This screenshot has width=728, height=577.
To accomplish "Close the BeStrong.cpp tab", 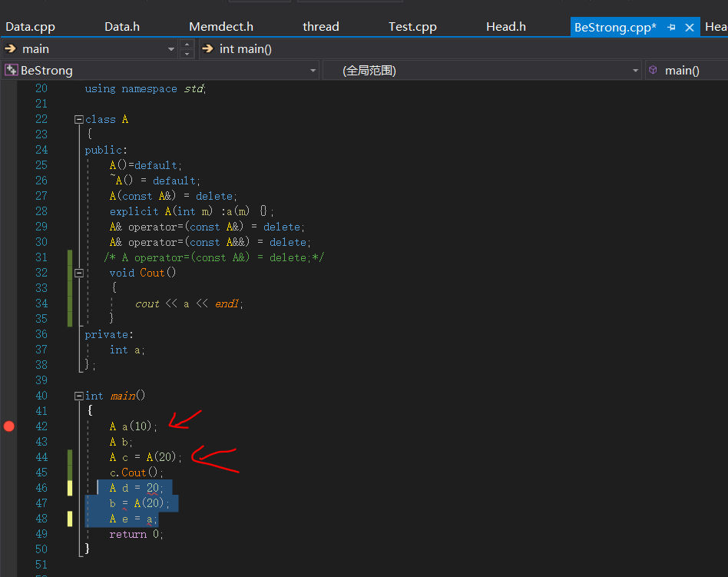I will coord(689,26).
